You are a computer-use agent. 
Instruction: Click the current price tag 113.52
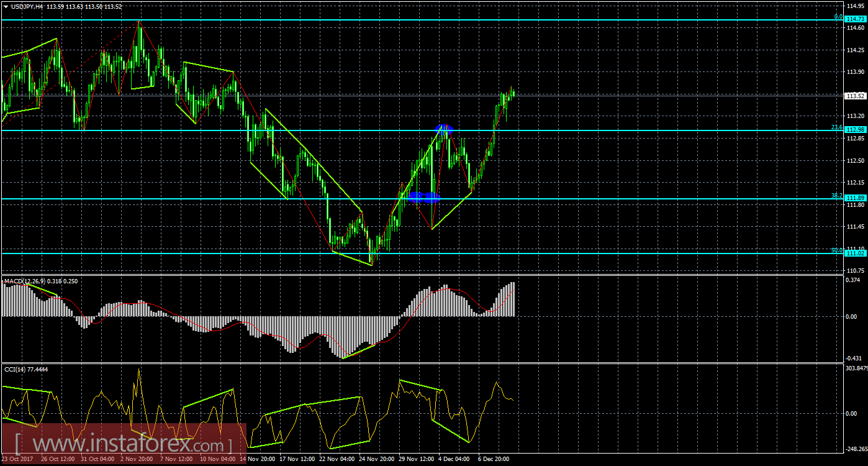856,96
